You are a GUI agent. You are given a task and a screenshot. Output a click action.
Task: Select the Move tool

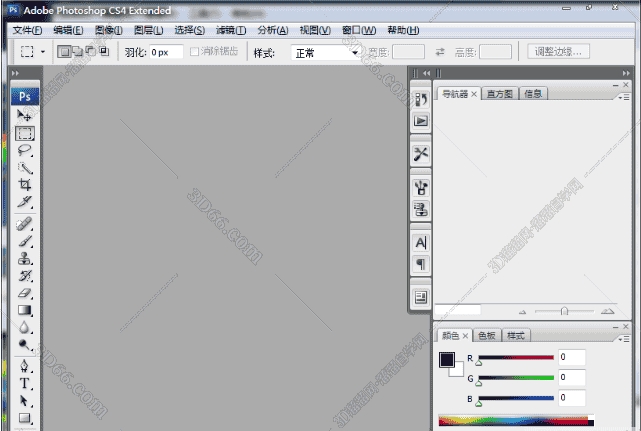tap(25, 116)
